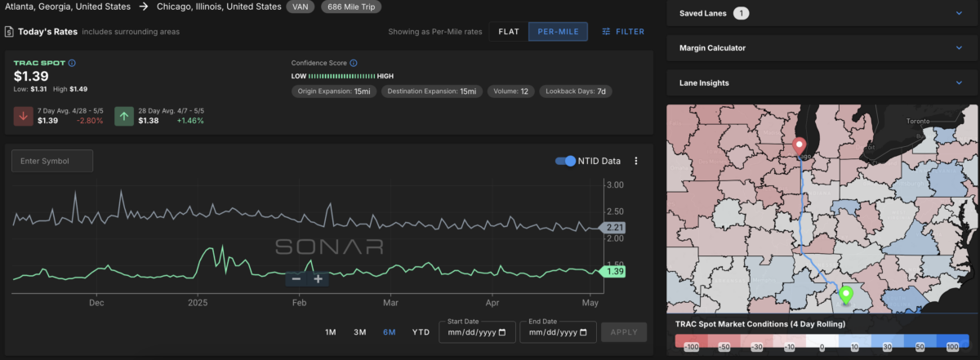Viewport: 980px width, 360px height.
Task: Zoom in the chart with plus button
Action: point(318,279)
